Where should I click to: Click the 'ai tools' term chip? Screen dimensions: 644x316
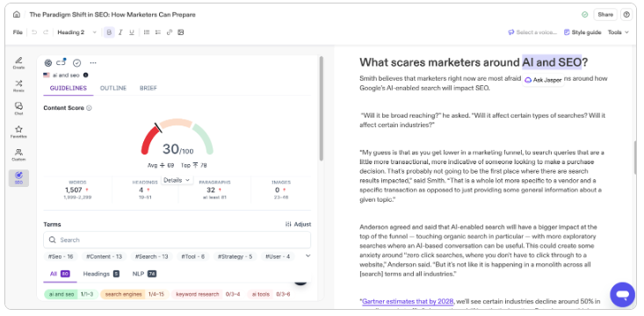pos(271,294)
